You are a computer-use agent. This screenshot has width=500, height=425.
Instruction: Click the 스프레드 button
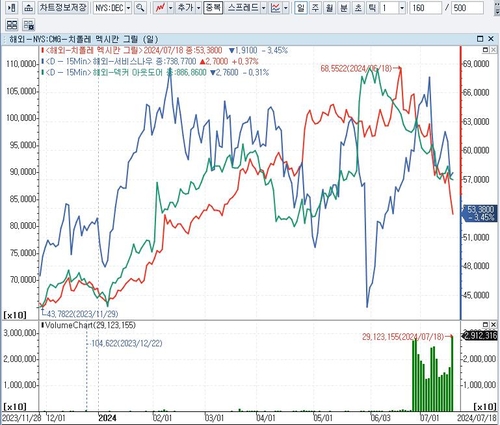click(242, 8)
